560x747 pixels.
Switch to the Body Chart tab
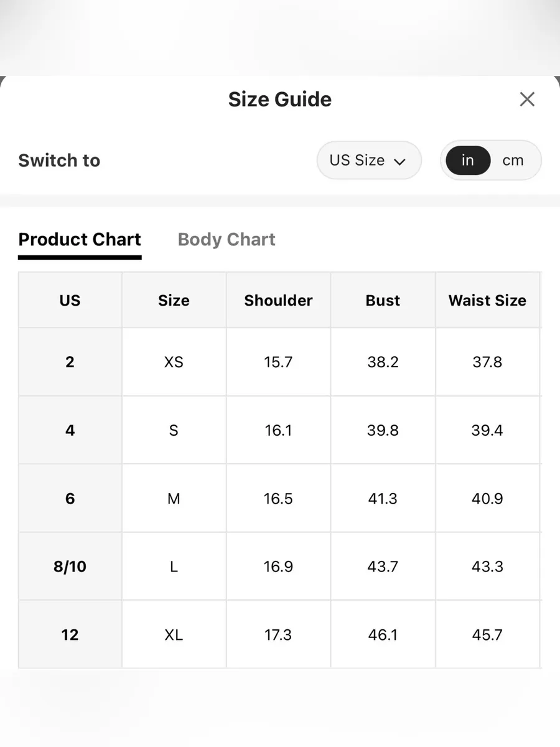(x=226, y=240)
